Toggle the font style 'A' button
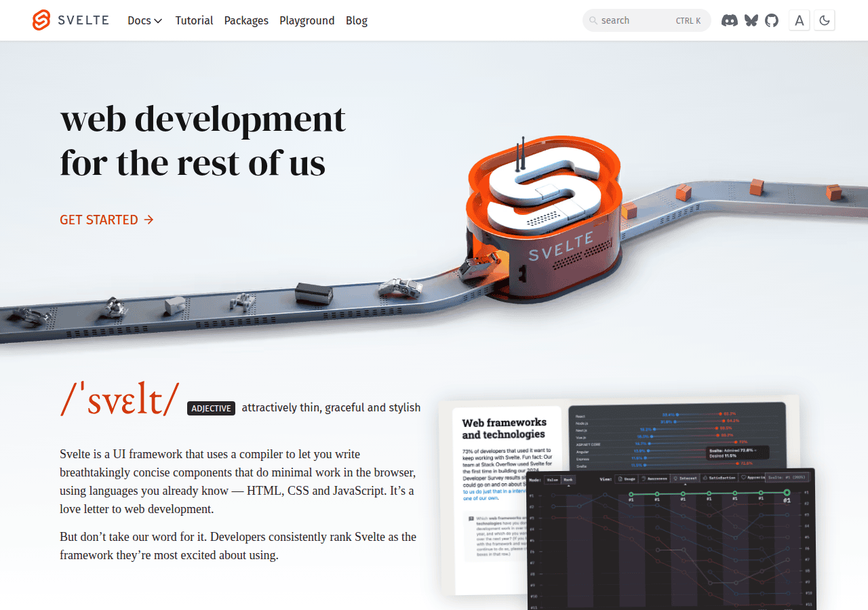Screen dimensions: 868x610 click(800, 20)
